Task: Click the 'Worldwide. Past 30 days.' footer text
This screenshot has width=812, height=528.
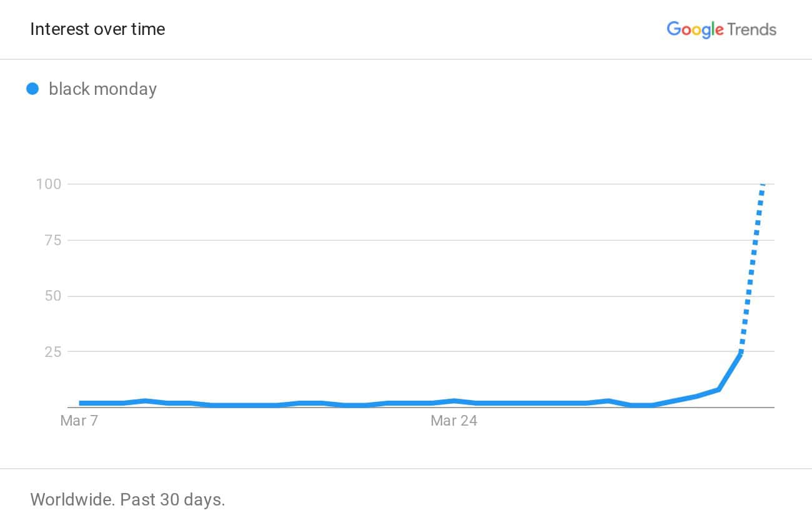Action: (x=127, y=499)
